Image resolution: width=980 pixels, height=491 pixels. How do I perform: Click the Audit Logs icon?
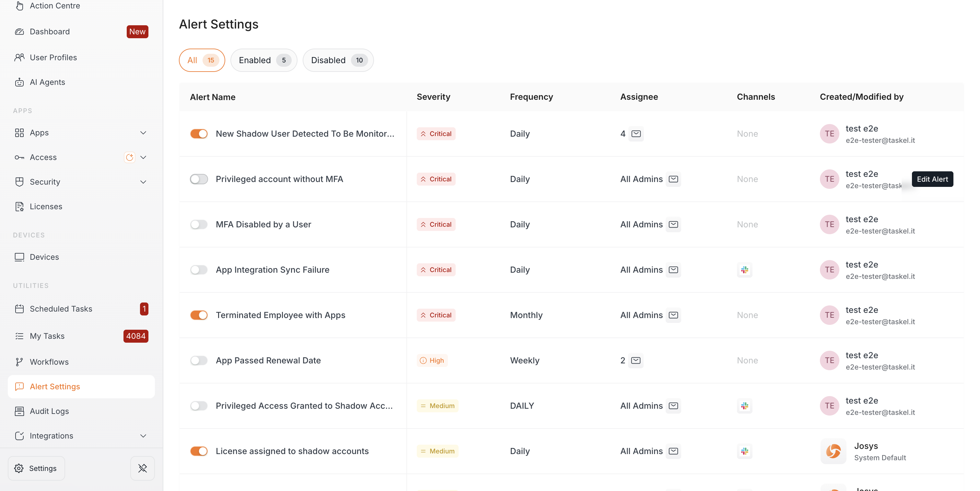(19, 411)
